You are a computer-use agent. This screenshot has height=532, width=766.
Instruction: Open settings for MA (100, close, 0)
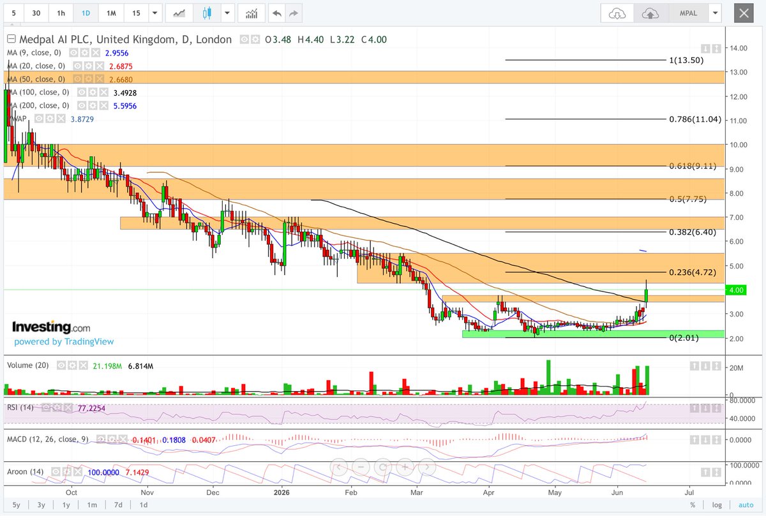[92, 92]
